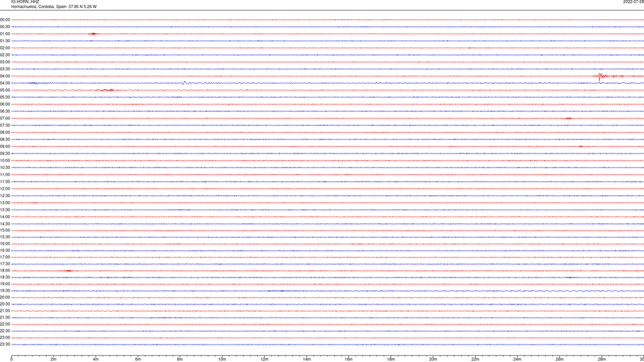Click the small red burst on the 07:00 trace

click(569, 118)
